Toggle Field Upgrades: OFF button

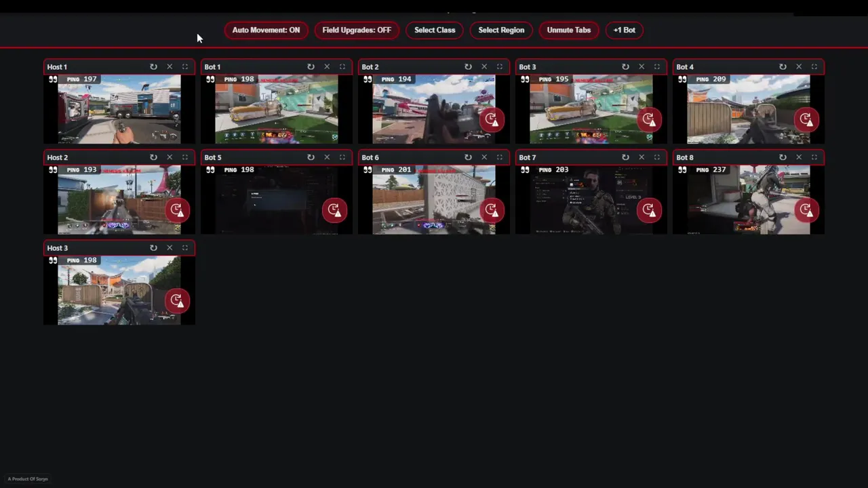[x=357, y=30]
